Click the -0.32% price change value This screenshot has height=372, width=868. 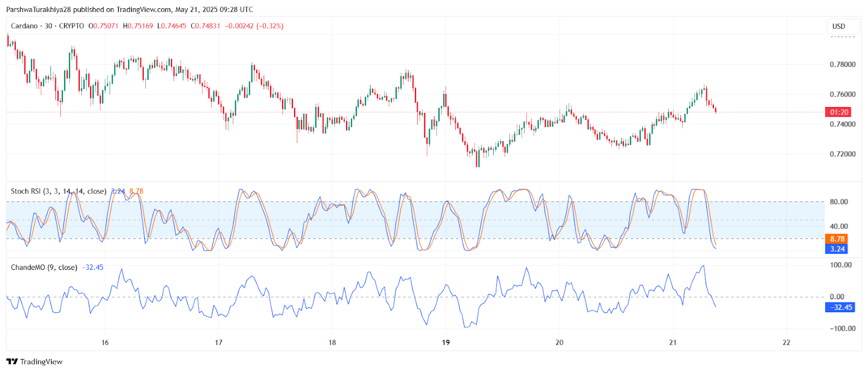tap(270, 26)
